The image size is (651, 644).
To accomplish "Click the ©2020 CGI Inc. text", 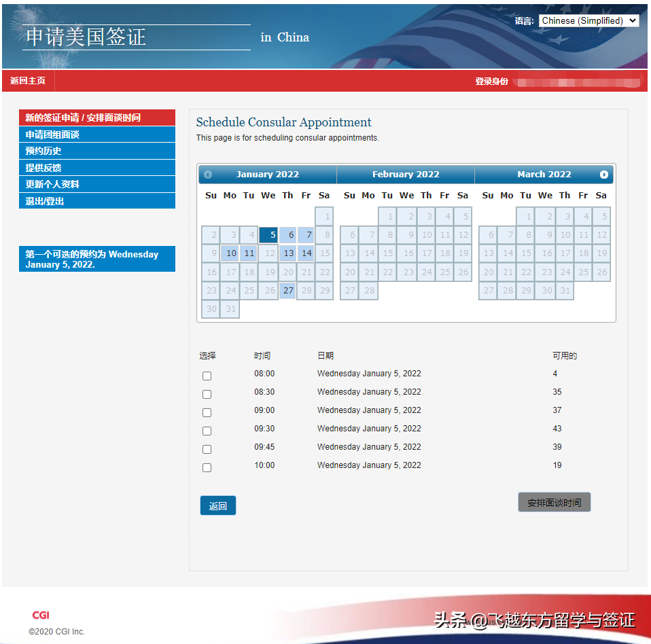I will (x=56, y=632).
